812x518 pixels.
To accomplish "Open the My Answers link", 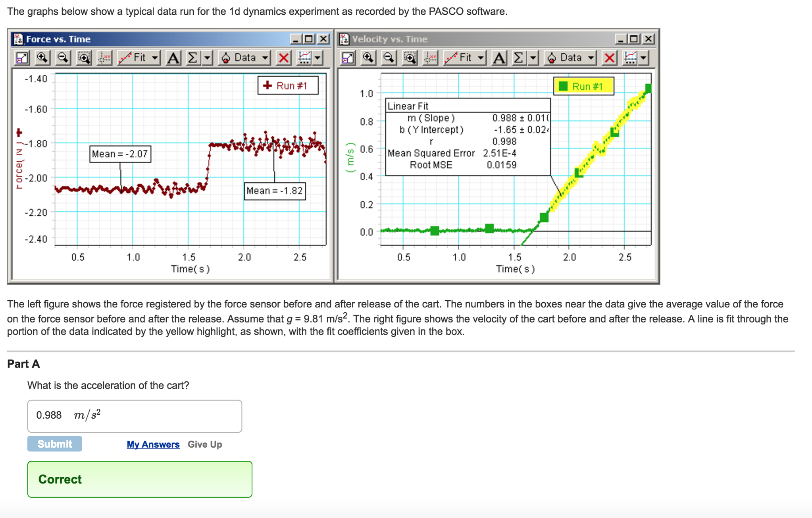I will [x=152, y=445].
